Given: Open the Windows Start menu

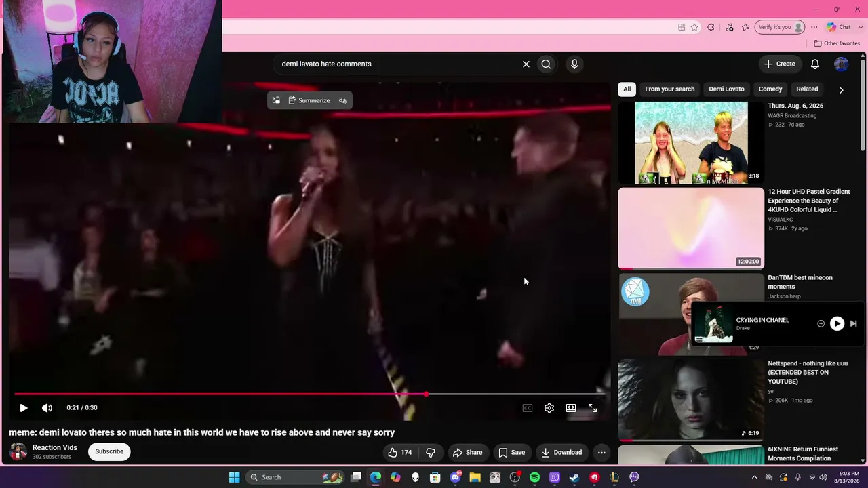Looking at the screenshot, I should click(x=234, y=477).
